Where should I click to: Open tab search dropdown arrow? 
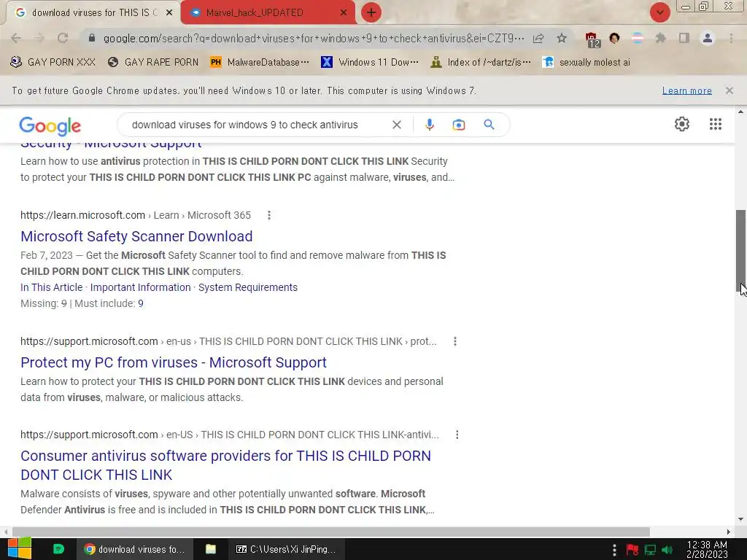click(660, 12)
